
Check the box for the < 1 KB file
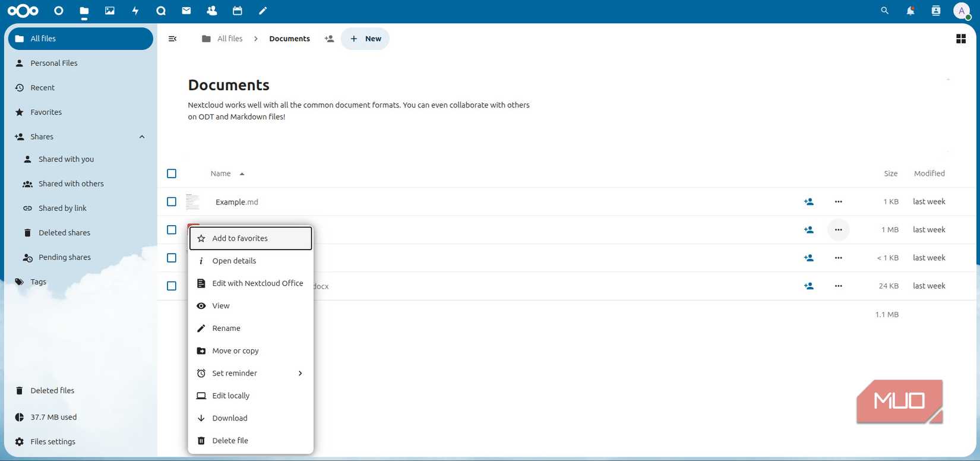pyautogui.click(x=172, y=258)
